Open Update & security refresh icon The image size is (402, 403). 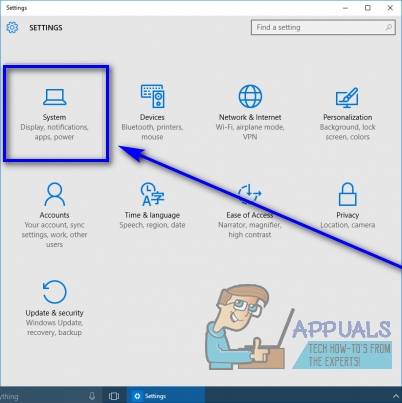55,292
